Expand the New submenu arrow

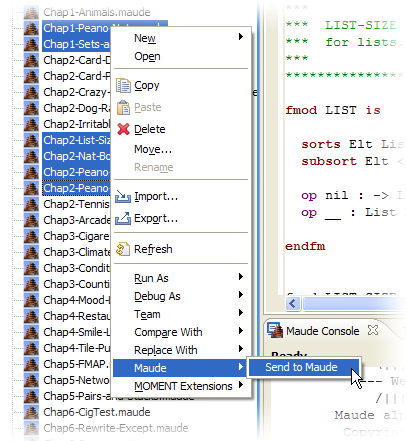point(241,37)
